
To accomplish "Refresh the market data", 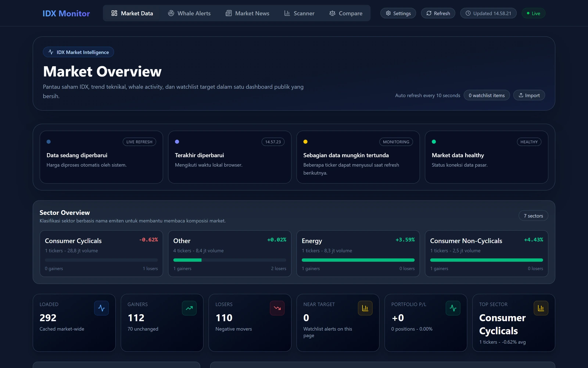I will 438,13.
